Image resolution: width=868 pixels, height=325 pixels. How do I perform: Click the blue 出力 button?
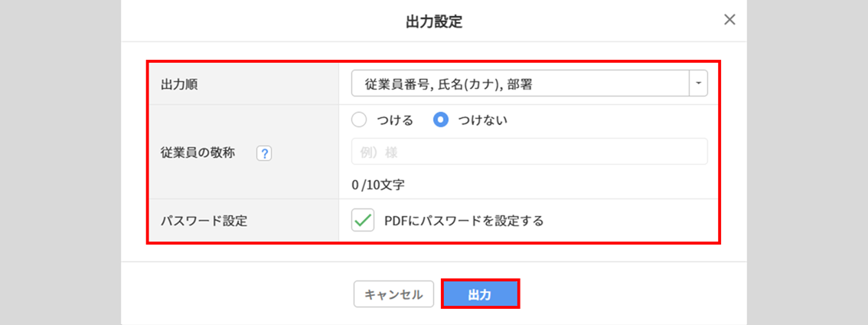click(480, 294)
